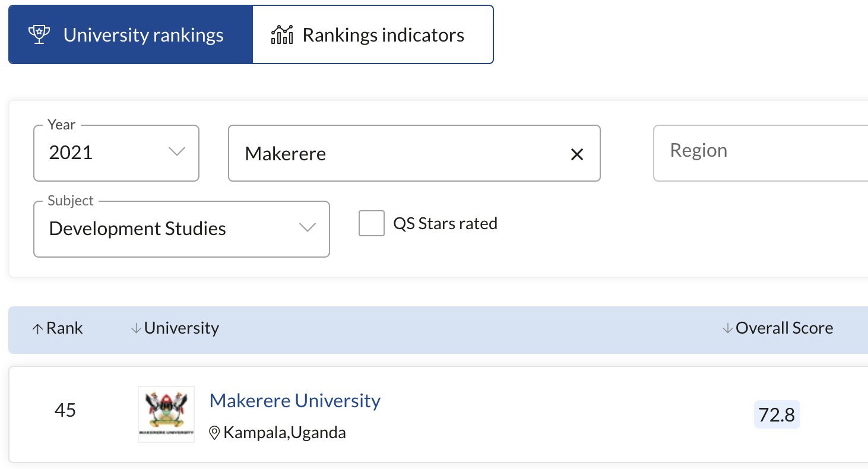This screenshot has width=868, height=469.
Task: Click the trophy icon in University rankings tab
Action: point(40,34)
